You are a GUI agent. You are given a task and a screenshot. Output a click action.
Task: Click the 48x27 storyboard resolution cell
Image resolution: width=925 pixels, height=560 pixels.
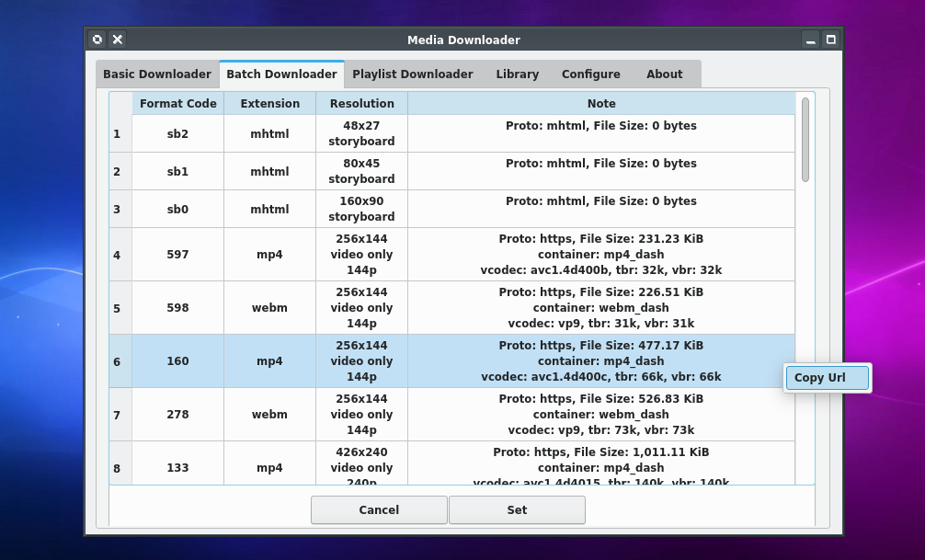(361, 133)
